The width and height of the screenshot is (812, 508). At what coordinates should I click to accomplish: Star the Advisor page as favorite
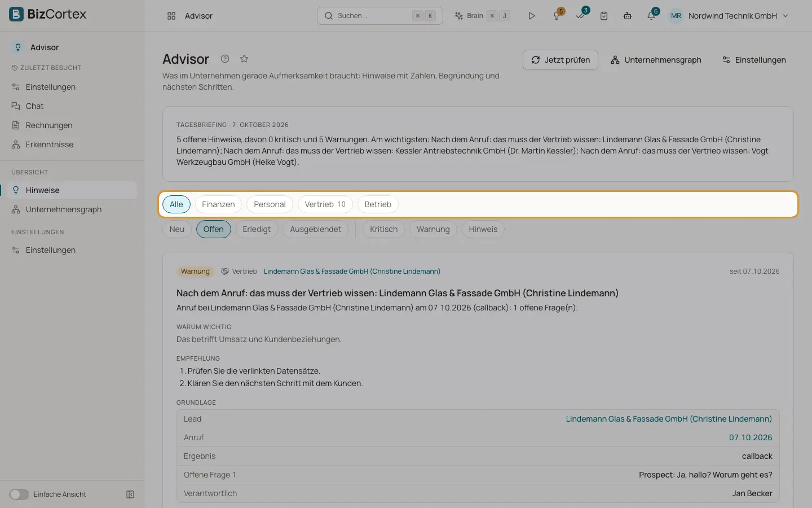pyautogui.click(x=244, y=59)
